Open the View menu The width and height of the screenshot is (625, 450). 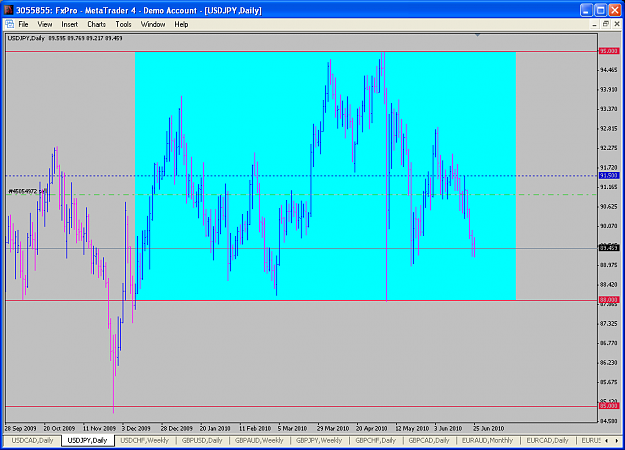click(45, 24)
